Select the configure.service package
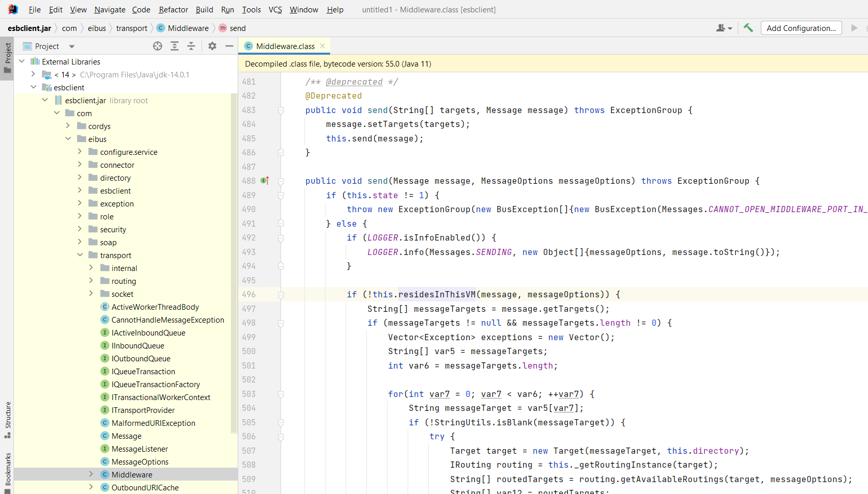This screenshot has width=868, height=494. (x=129, y=152)
